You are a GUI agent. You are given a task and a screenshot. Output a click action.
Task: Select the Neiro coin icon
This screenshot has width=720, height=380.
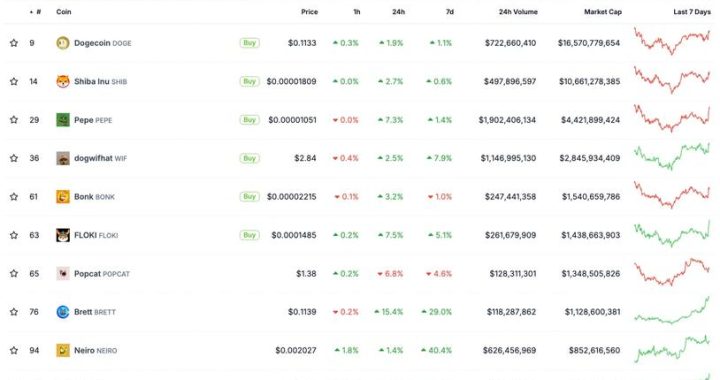pos(63,351)
